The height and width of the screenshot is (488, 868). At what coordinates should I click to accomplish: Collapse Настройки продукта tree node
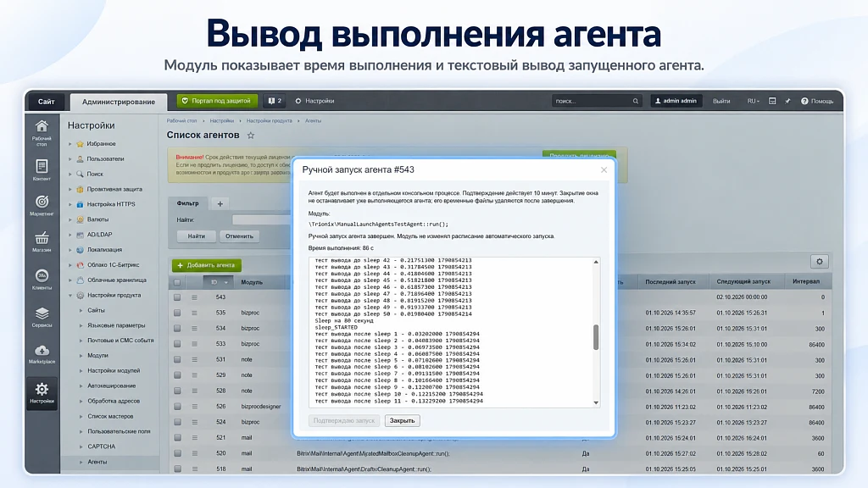(x=70, y=296)
